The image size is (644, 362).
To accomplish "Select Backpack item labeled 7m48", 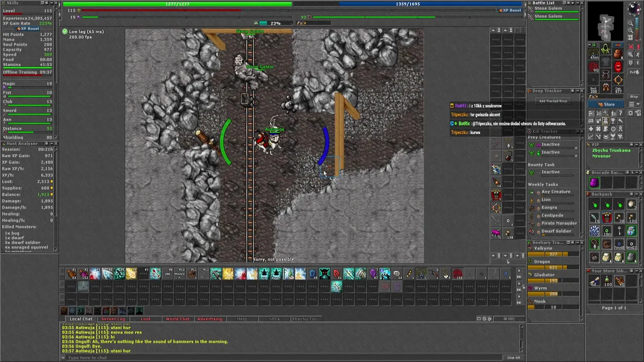I will [619, 244].
